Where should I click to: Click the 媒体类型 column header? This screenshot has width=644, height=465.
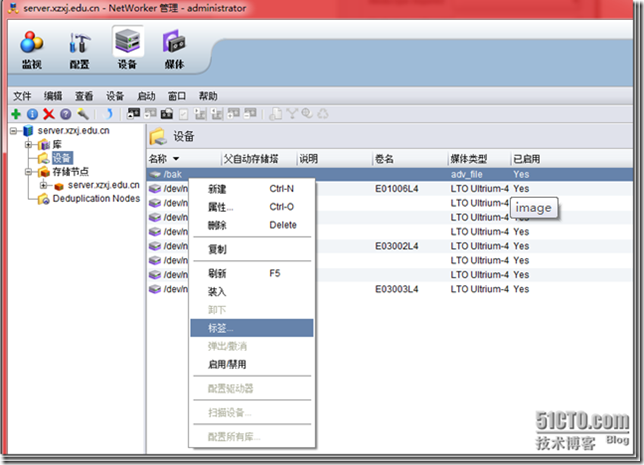(480, 159)
